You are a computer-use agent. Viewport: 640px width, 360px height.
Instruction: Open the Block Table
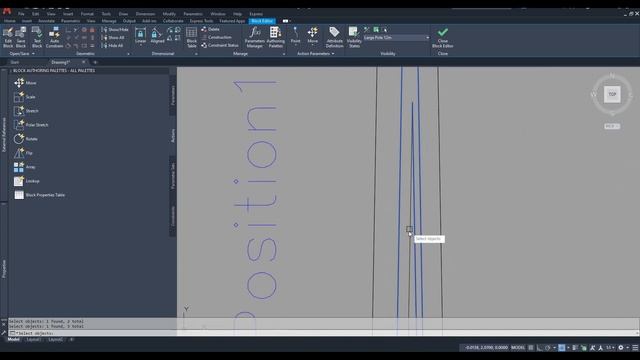(191, 37)
